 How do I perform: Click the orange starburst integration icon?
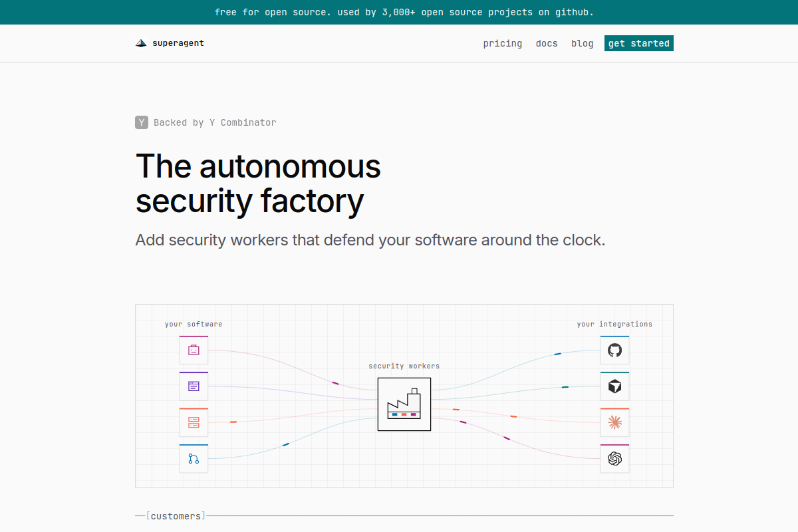tap(614, 422)
